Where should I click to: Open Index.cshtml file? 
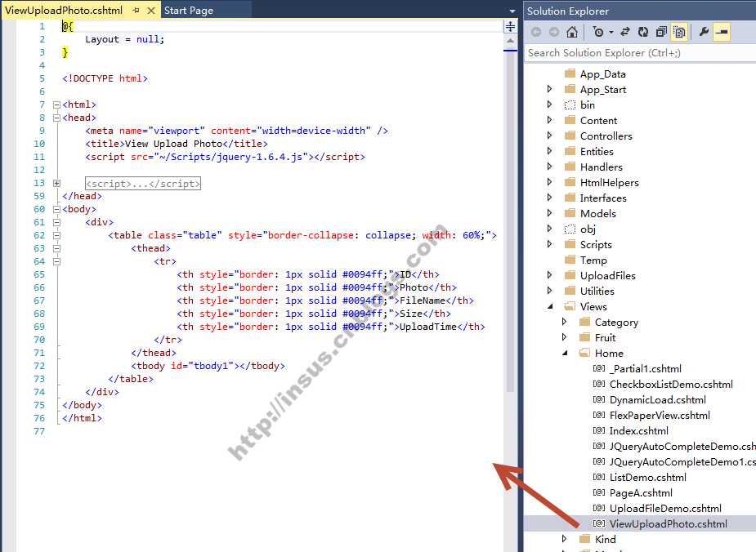click(x=639, y=430)
